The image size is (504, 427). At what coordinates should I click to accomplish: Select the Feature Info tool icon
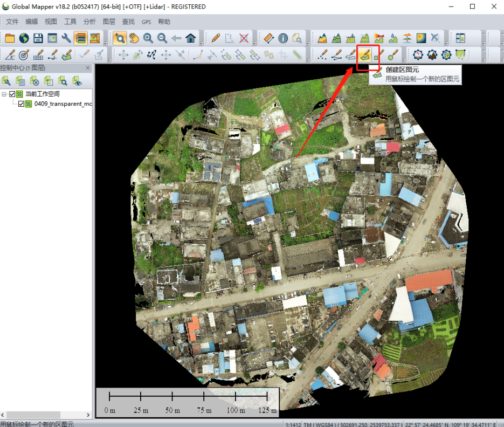pos(283,38)
